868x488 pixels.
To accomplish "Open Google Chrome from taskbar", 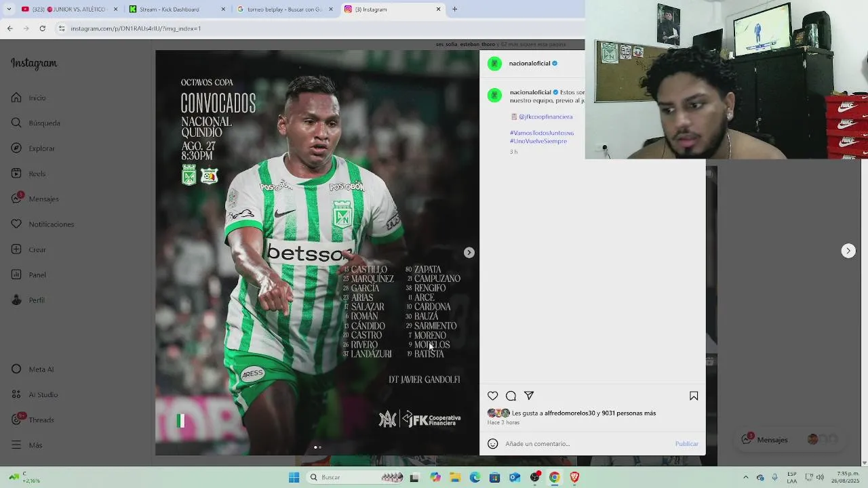I will pos(555,477).
